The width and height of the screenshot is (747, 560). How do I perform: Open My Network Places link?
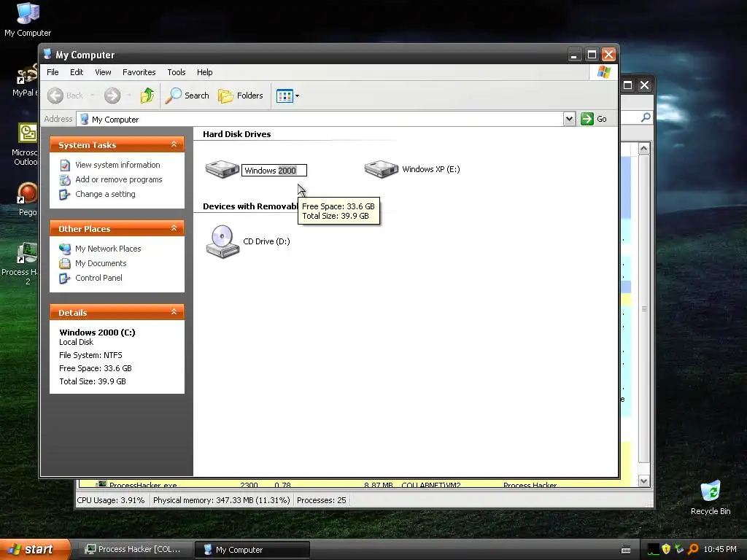[x=108, y=249]
